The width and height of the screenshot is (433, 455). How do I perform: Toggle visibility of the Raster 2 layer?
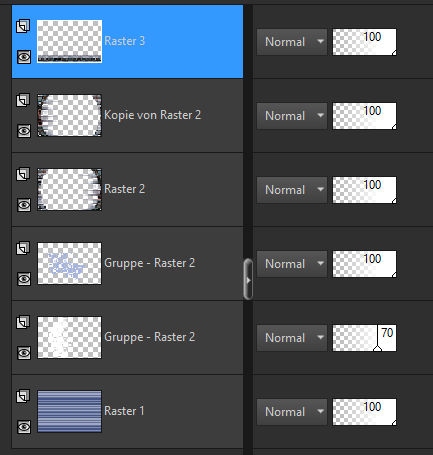click(x=24, y=205)
